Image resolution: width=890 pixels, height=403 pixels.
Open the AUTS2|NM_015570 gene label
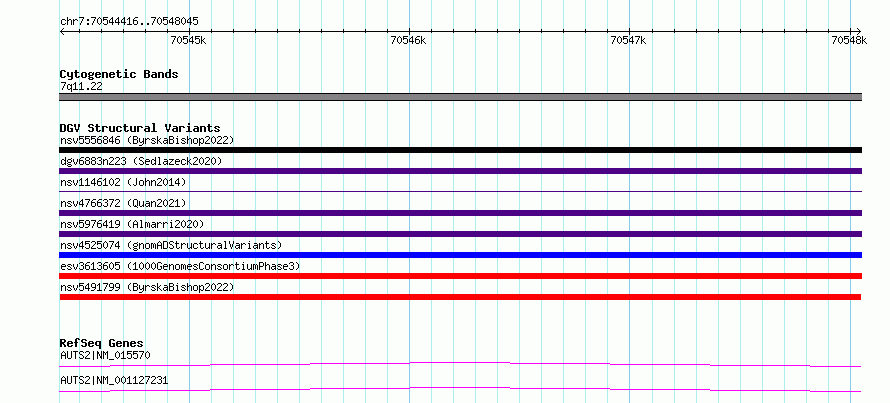point(105,356)
